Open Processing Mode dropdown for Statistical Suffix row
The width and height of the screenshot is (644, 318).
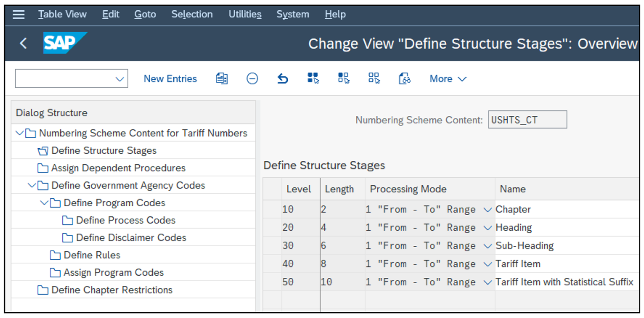coord(488,282)
